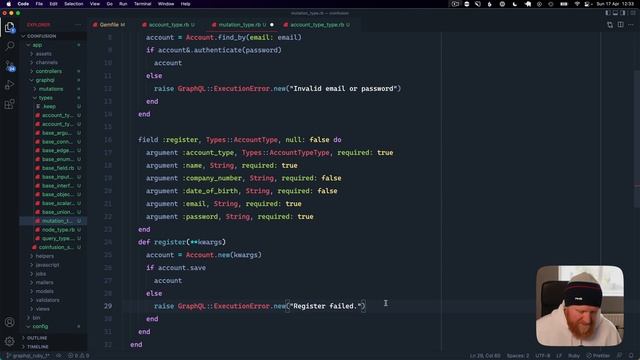Toggle primary side bar layout icon
This screenshot has height=360, width=640.
coord(608,13)
